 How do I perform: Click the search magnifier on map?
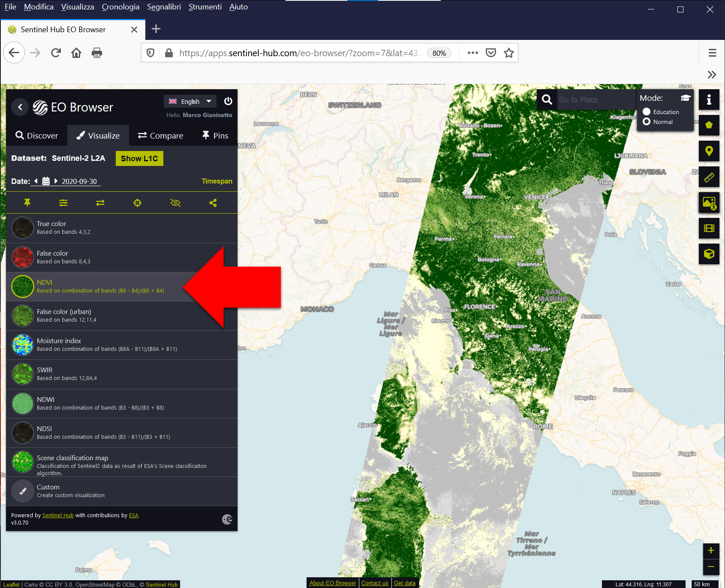[547, 100]
